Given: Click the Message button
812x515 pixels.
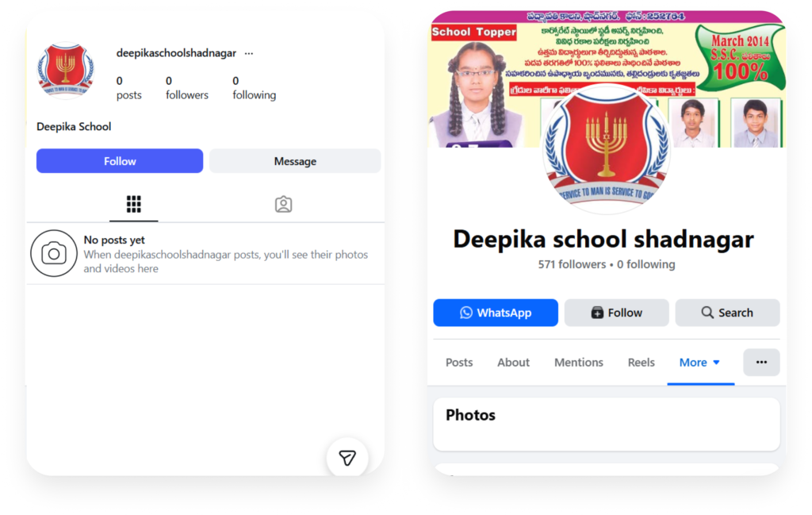Looking at the screenshot, I should pos(295,161).
